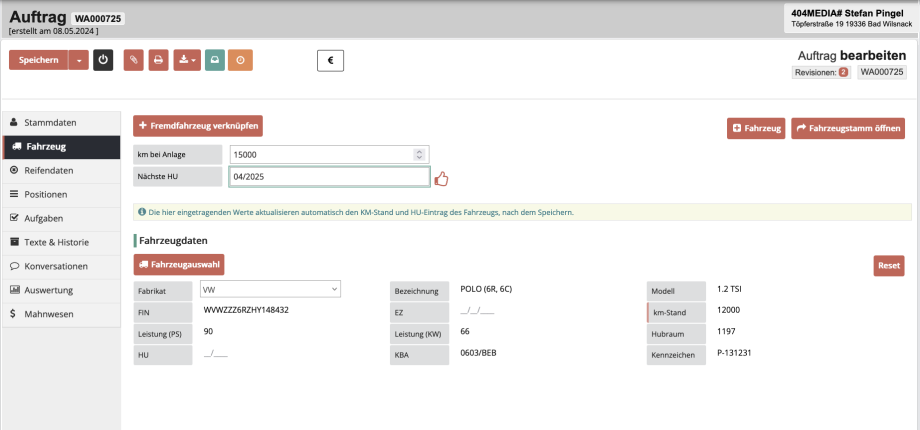
Task: Click the Fremdfahrzeug verknüpfen button
Action: click(198, 126)
